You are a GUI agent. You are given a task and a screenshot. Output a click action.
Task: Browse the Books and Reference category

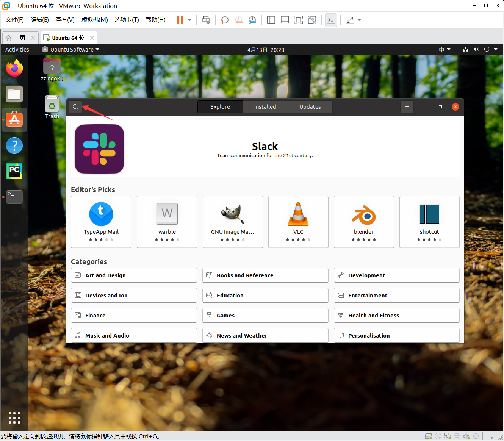click(x=265, y=275)
